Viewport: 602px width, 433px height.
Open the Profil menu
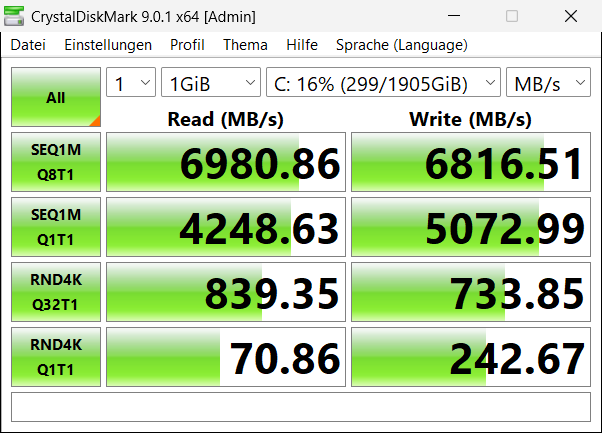click(187, 45)
